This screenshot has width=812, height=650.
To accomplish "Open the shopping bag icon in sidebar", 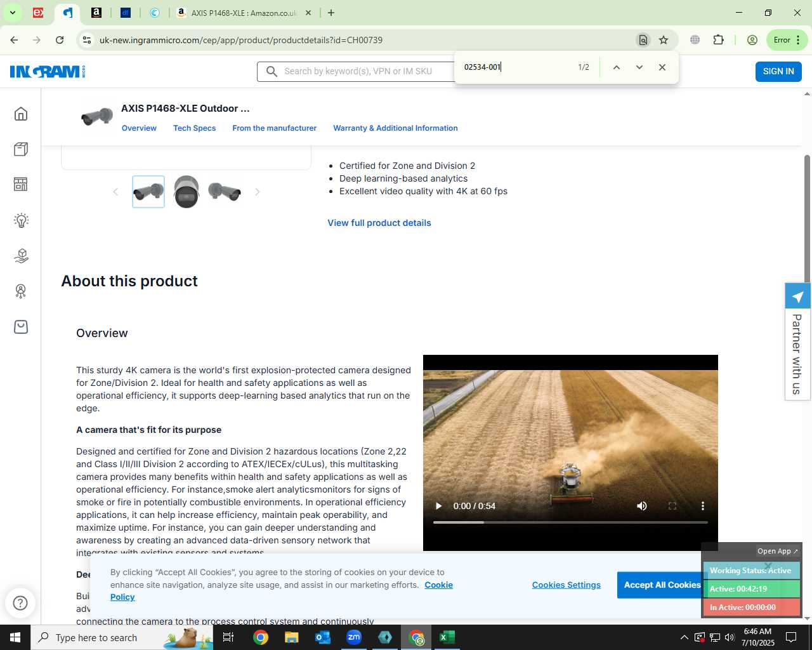I will point(21,327).
